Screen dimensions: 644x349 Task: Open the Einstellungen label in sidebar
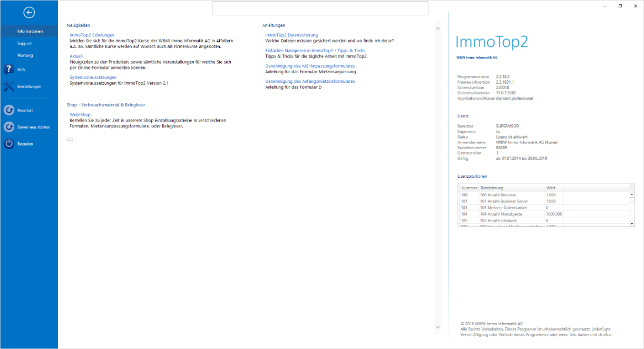(29, 86)
